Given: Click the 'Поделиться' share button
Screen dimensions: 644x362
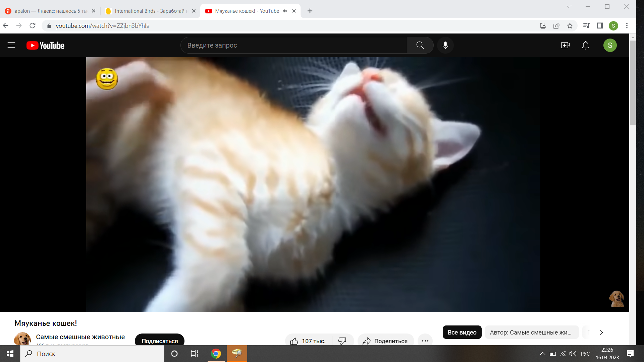Looking at the screenshot, I should pyautogui.click(x=386, y=341).
